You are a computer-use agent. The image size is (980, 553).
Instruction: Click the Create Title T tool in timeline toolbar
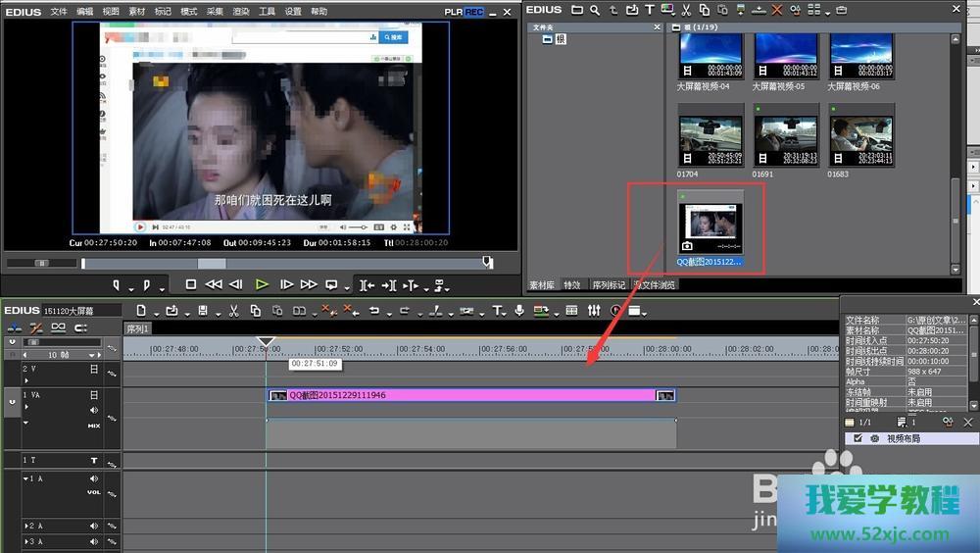(x=497, y=311)
